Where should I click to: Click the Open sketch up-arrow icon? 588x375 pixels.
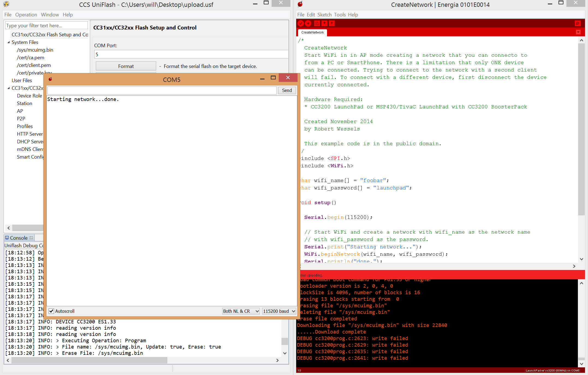tap(324, 23)
